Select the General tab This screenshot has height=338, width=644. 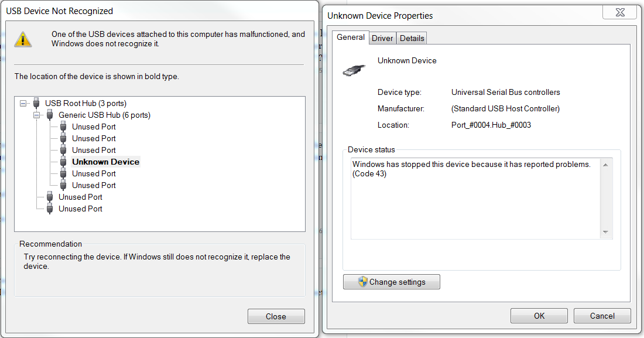pos(351,37)
